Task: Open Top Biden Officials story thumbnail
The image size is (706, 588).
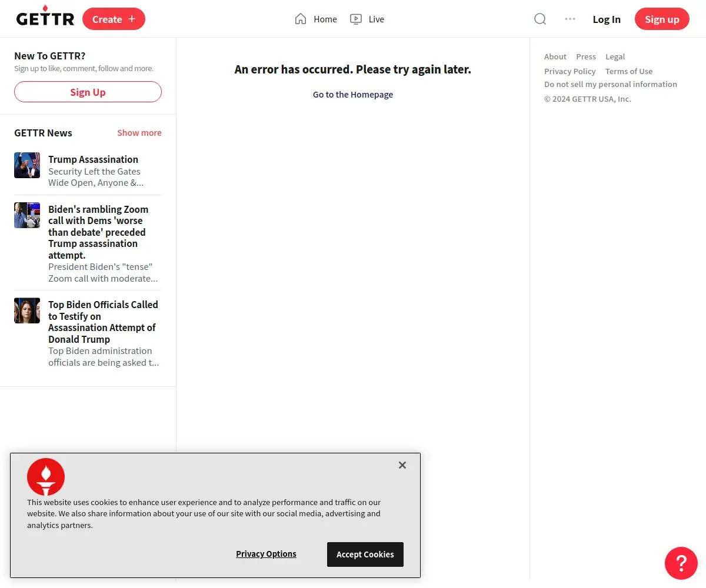Action: [27, 310]
